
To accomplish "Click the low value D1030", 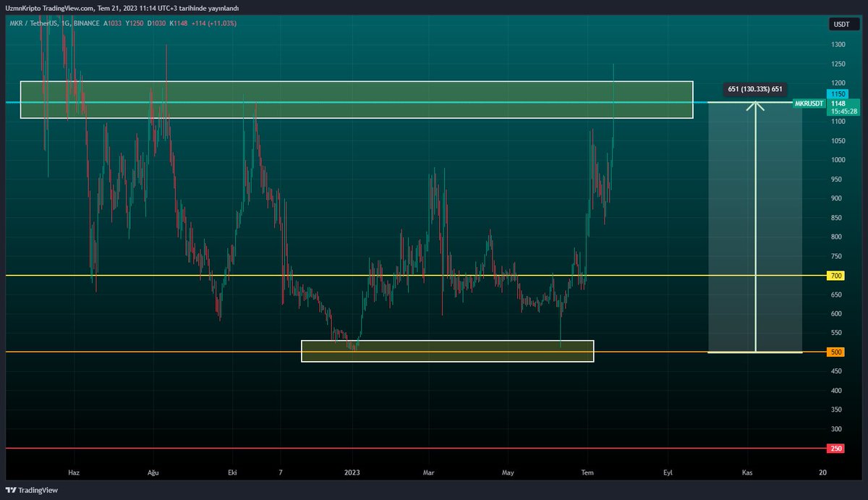I will tap(157, 23).
